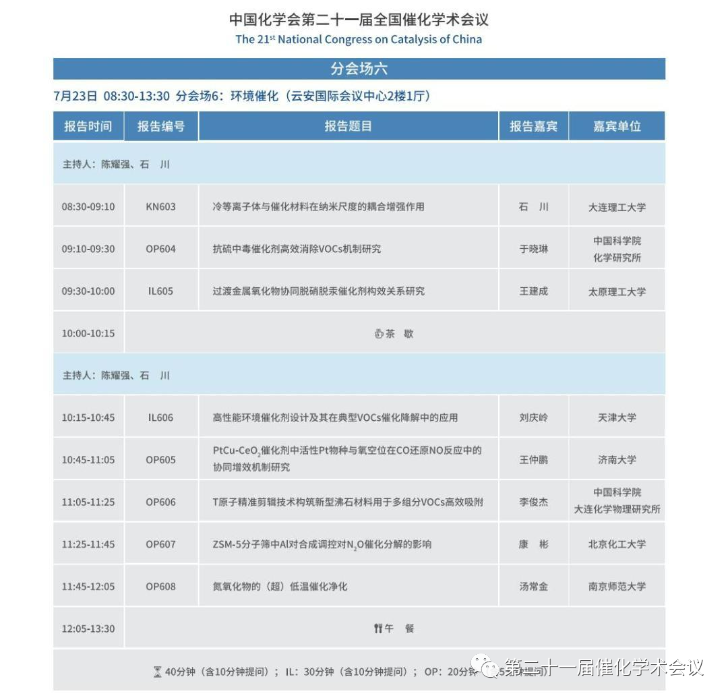
Task: Click the affiliation 大连化学物理研究所
Action: point(617,510)
